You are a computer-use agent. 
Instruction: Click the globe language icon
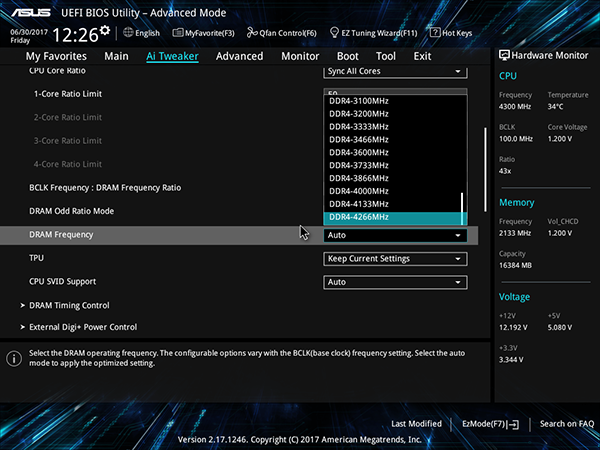128,33
